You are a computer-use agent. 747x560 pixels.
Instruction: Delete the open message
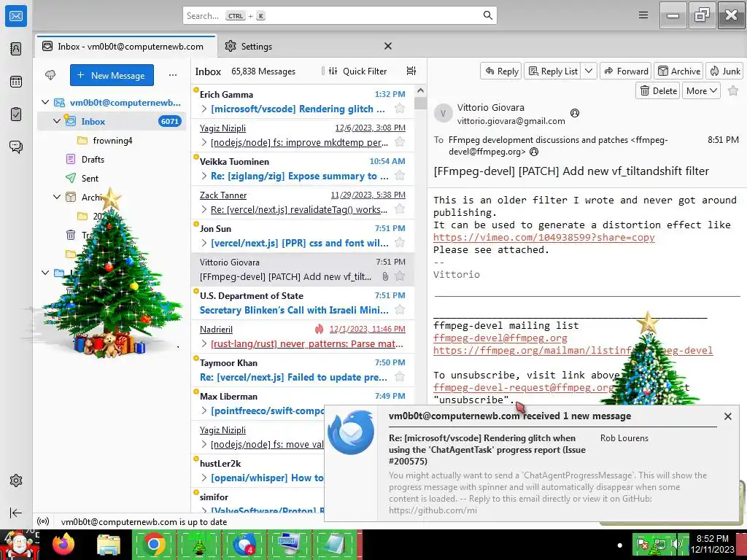(x=659, y=90)
